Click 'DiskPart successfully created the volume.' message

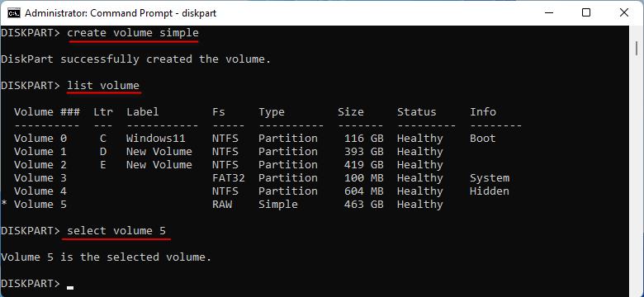coord(136,59)
